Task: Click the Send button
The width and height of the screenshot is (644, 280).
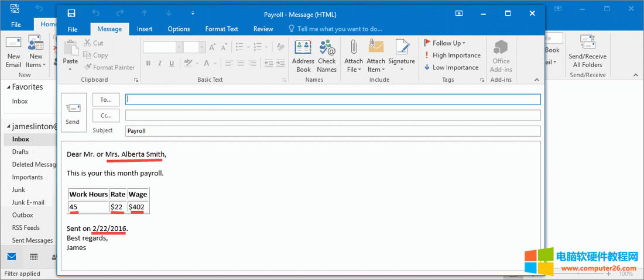Action: tap(73, 113)
